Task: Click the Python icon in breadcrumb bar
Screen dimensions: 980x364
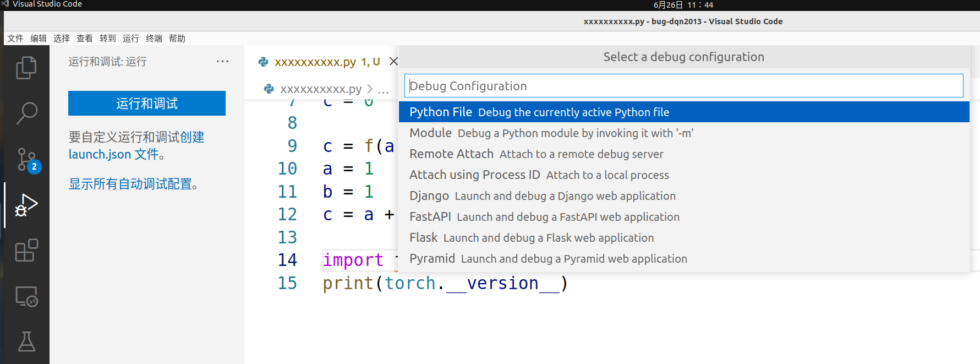Action: tap(269, 89)
